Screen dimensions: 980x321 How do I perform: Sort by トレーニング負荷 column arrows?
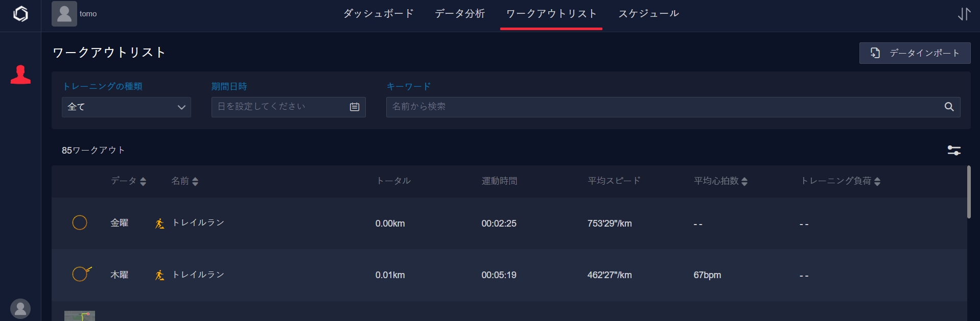point(877,182)
